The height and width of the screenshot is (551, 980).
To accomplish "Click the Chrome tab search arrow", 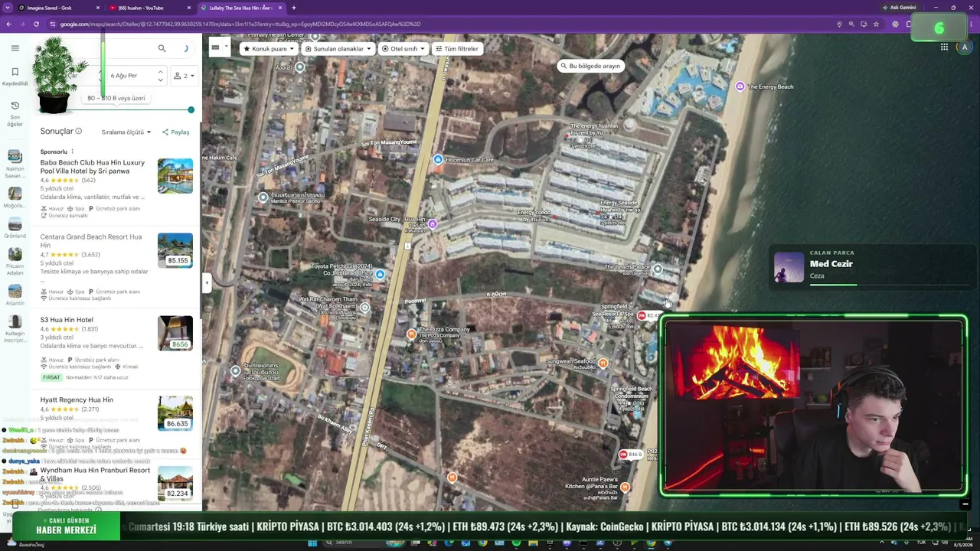I will [7, 8].
